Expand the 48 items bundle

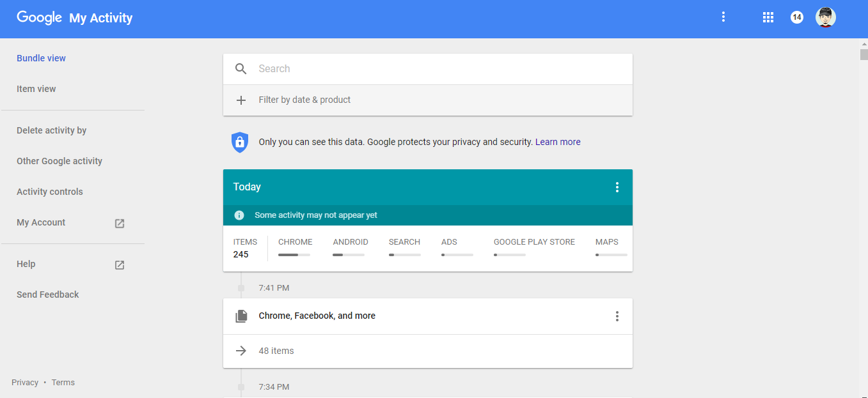pos(428,351)
